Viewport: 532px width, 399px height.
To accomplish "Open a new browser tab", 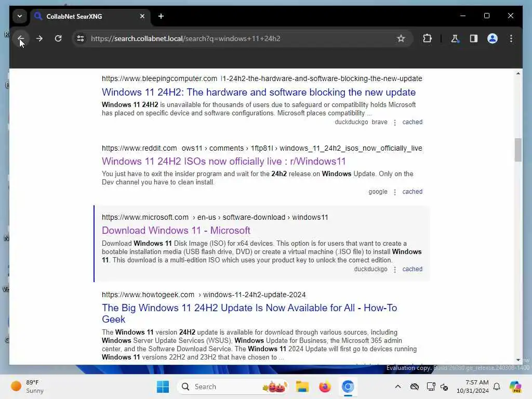I will tap(161, 16).
